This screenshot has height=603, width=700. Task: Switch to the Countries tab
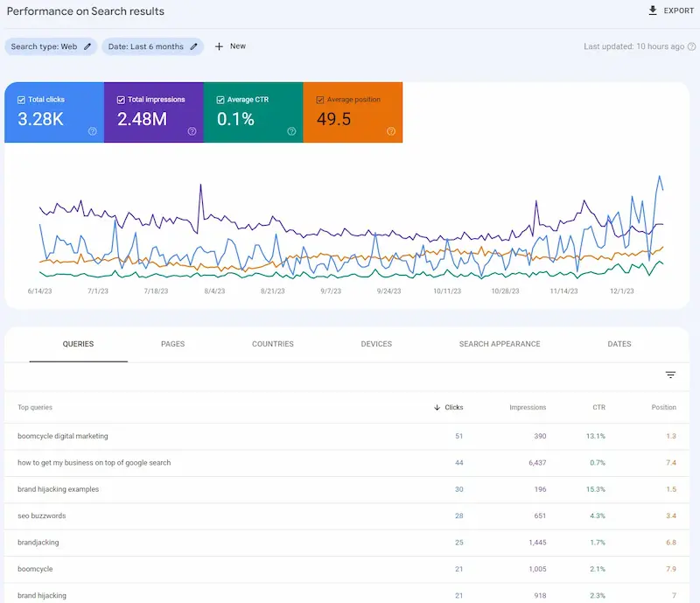[272, 344]
